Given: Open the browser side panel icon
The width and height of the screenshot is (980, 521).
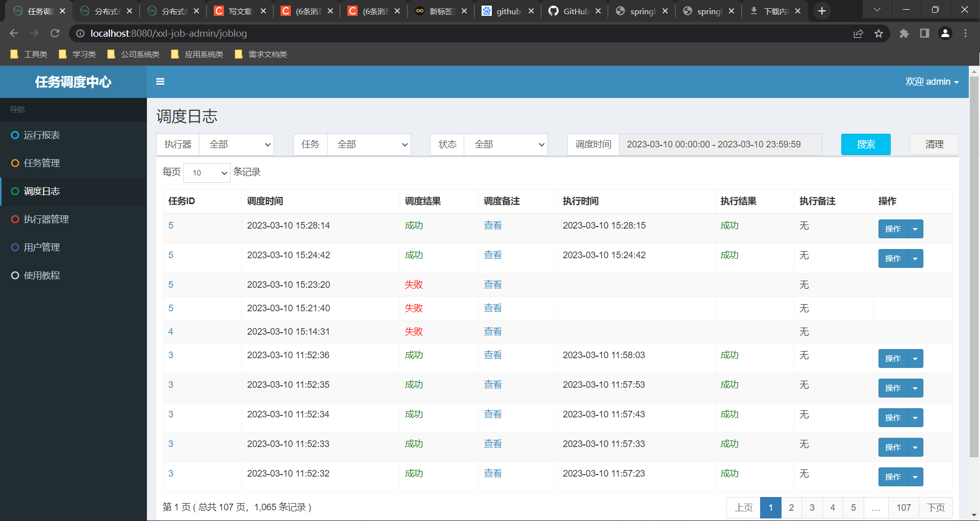Looking at the screenshot, I should coord(924,34).
